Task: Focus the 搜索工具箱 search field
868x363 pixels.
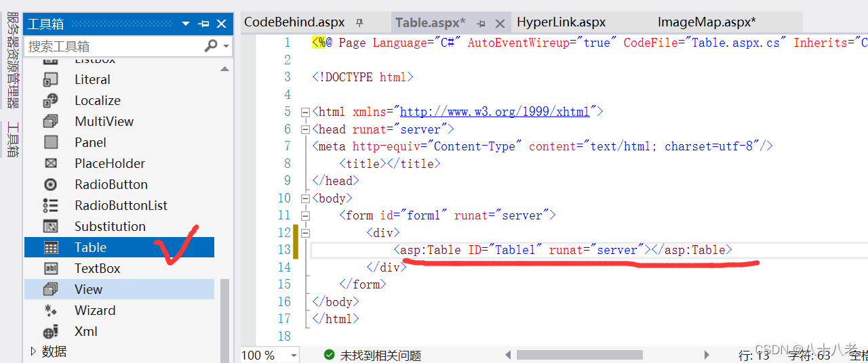Action: (114, 46)
